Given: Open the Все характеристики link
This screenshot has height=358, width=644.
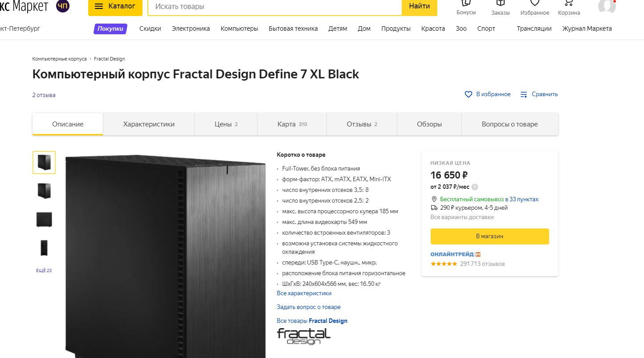Looking at the screenshot, I should [x=304, y=293].
